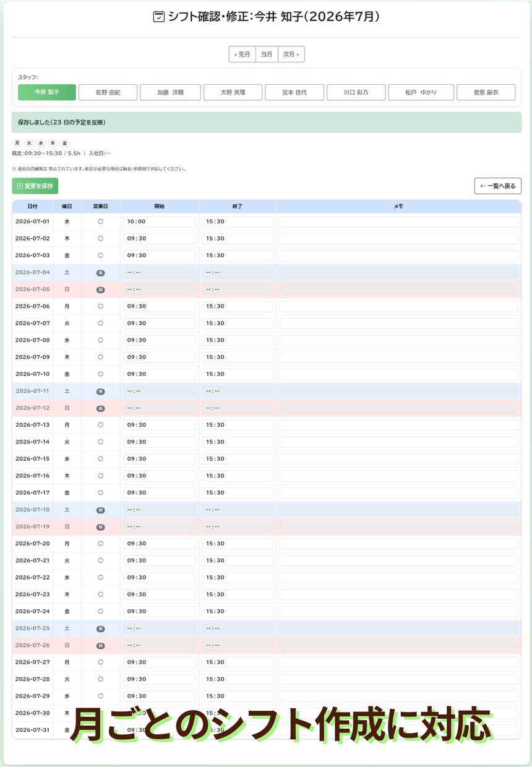Screen dimensions: 532x767
Task: Click the business-day circle for 2026-07-06
Action: (x=100, y=306)
